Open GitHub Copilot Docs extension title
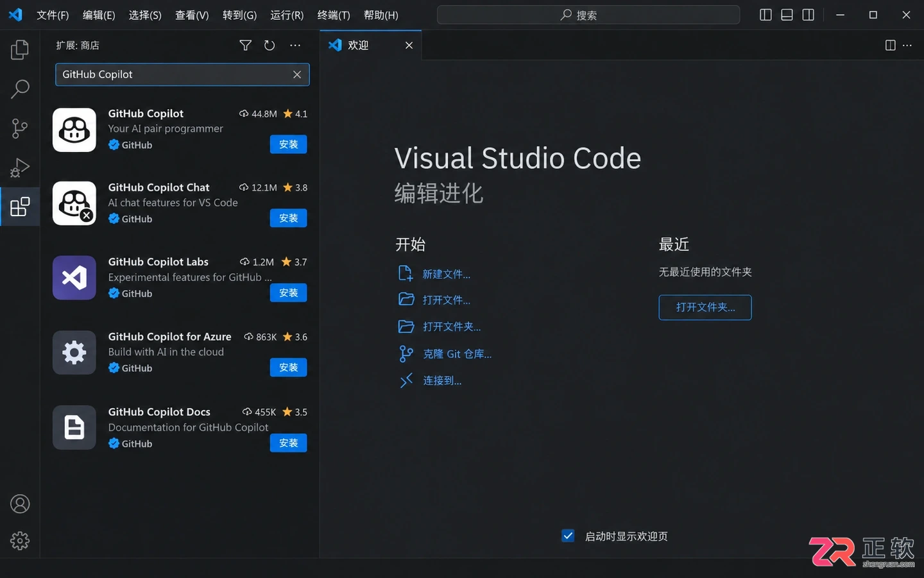Image resolution: width=924 pixels, height=578 pixels. coord(159,412)
